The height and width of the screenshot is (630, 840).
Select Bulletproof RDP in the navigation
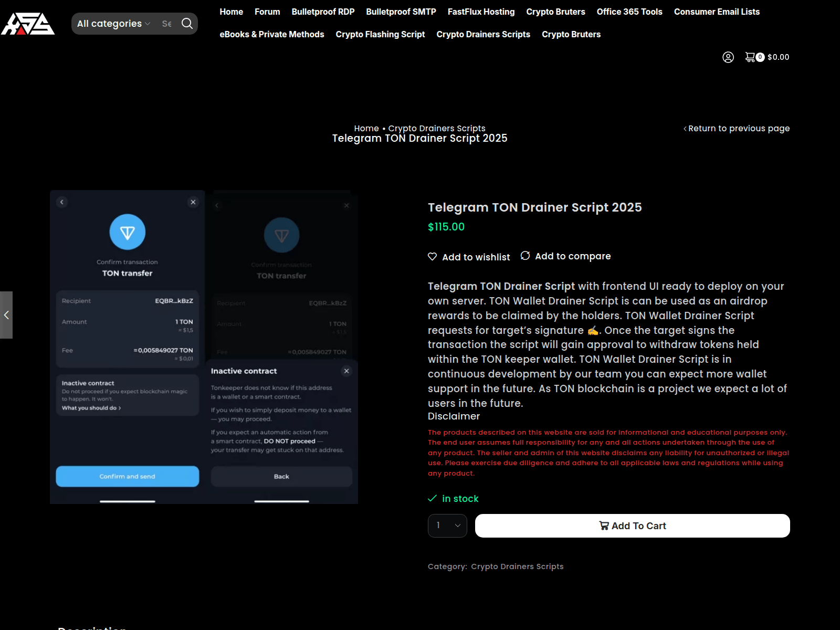(x=323, y=12)
